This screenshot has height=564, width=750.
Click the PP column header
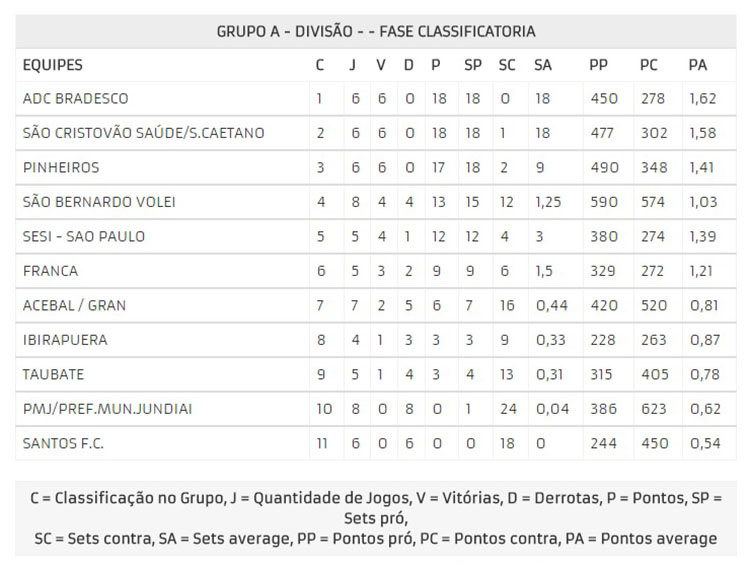click(x=598, y=65)
